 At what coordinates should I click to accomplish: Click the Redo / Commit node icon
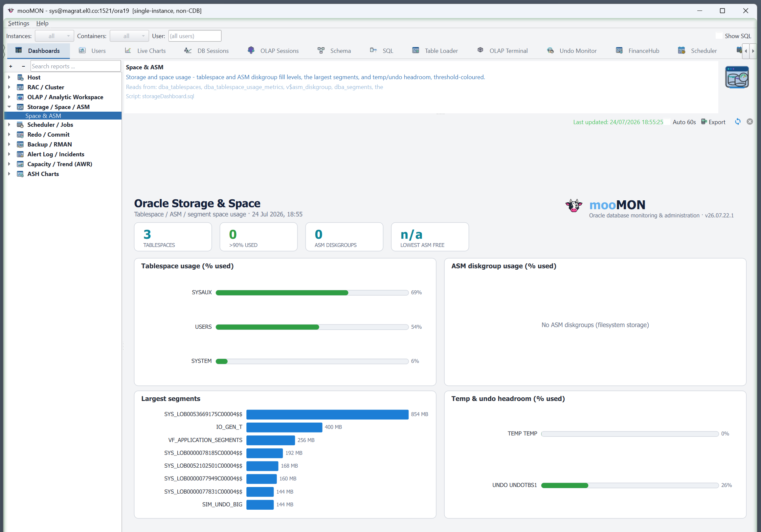click(20, 135)
